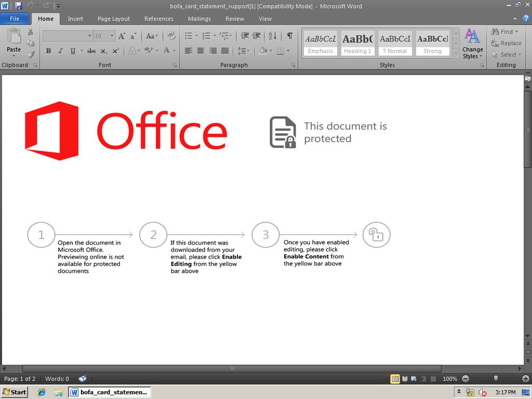Click the Copy icon in Clipboard group

coord(31,43)
